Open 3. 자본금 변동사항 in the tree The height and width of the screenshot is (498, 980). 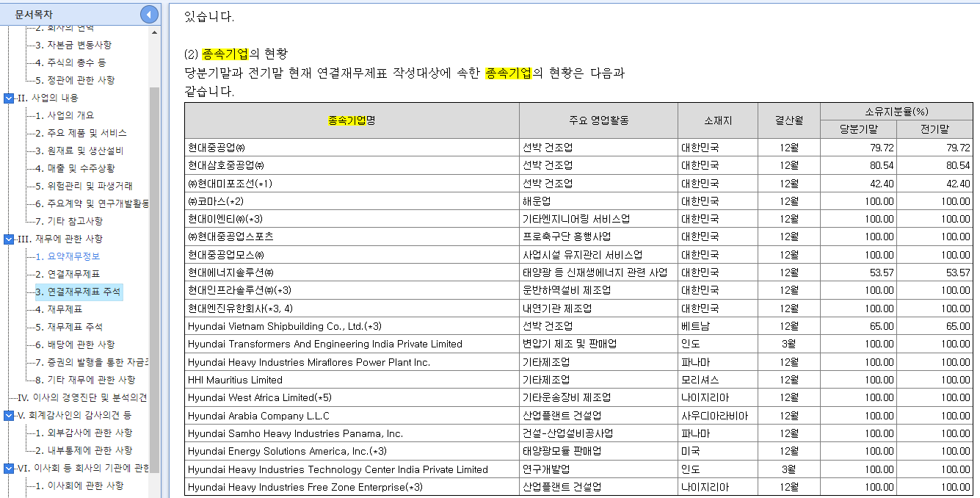click(73, 45)
